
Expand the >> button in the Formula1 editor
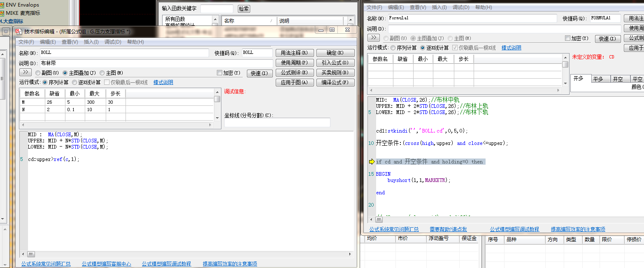373,38
